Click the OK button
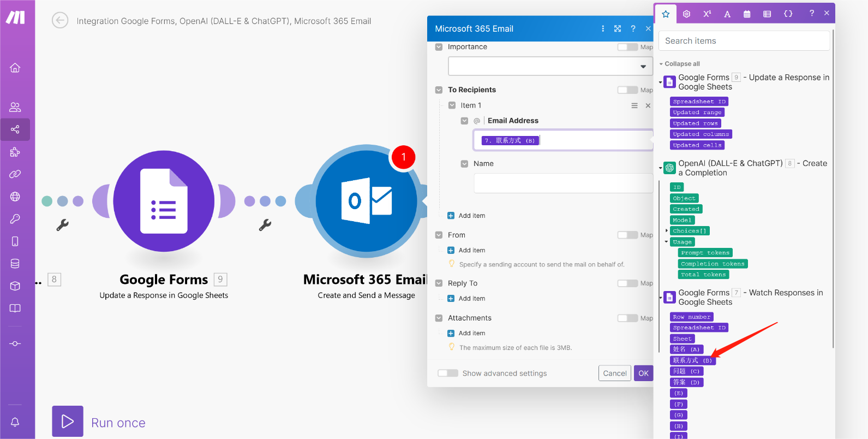 click(644, 373)
